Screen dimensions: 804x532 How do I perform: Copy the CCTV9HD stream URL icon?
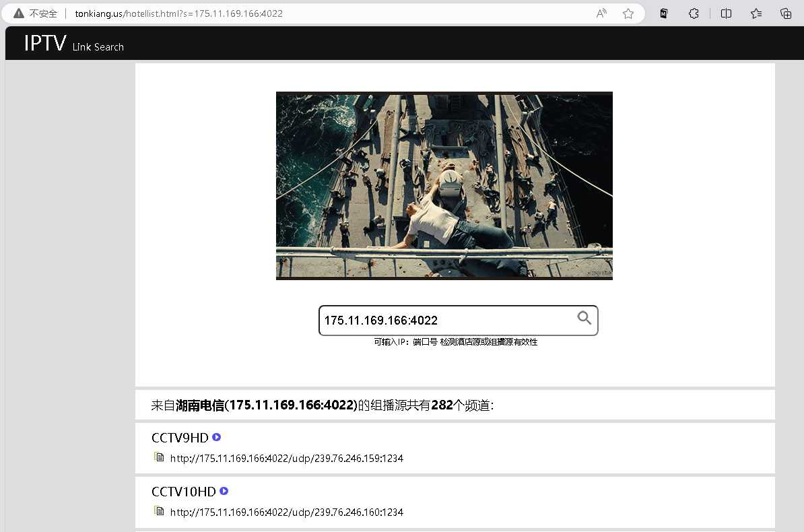tap(160, 457)
